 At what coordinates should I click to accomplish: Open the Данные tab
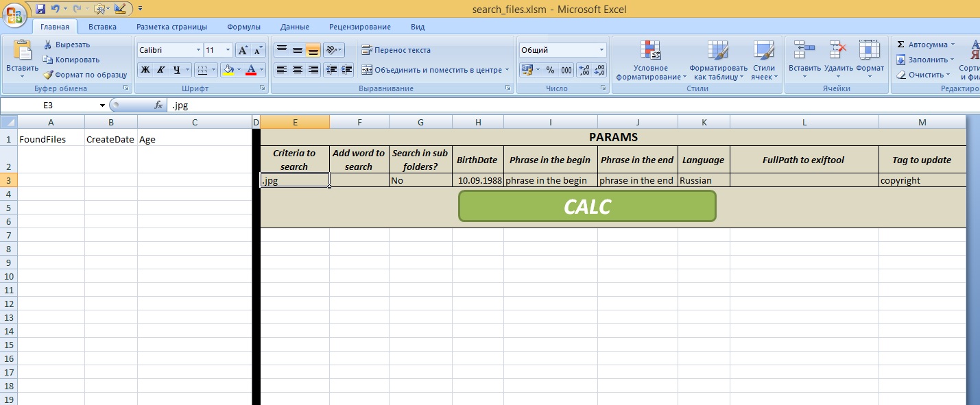295,27
